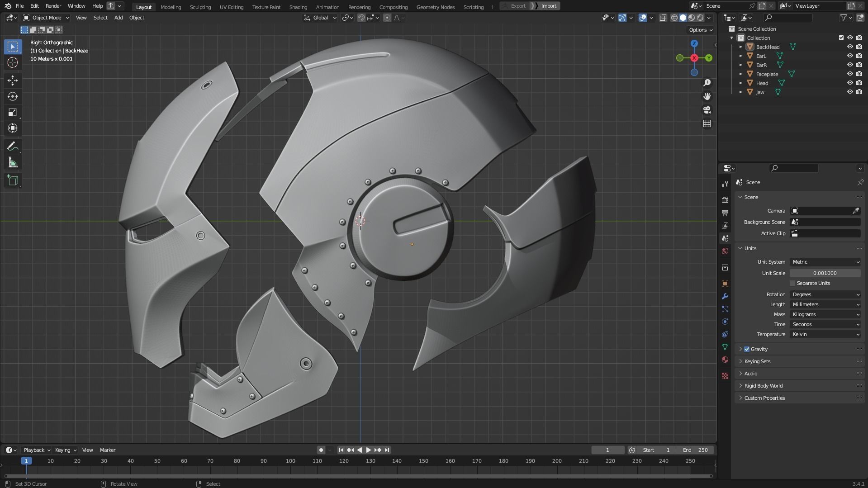
Task: Hide the Faceplate object in viewport
Action: click(850, 74)
